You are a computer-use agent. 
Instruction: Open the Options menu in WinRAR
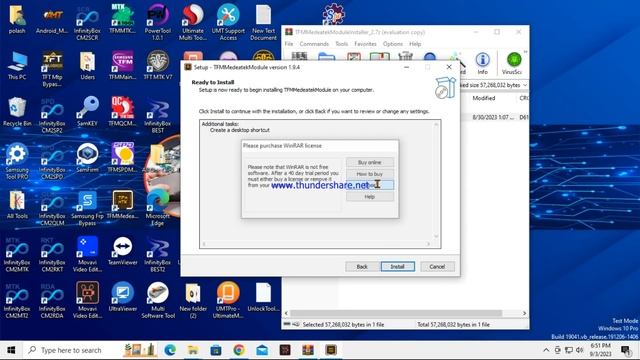pyautogui.click(x=393, y=44)
